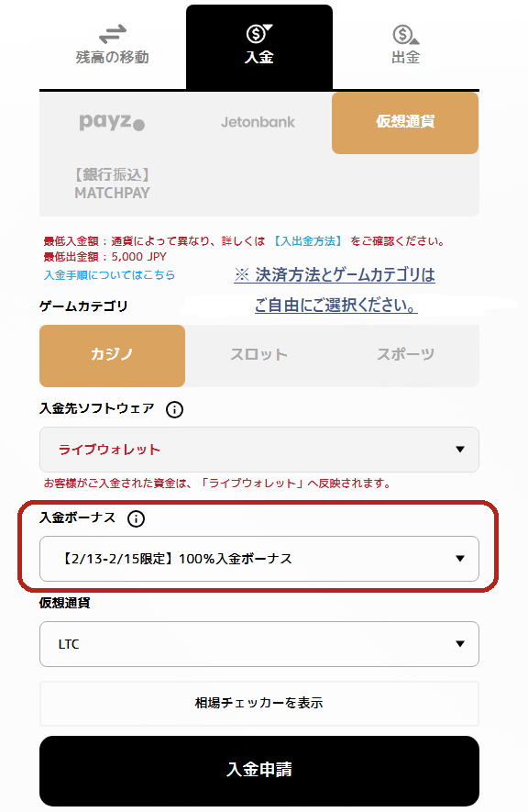The height and width of the screenshot is (812, 528).
Task: Choose the 【銀行振込】MATCHPAY payment option
Action: point(112,182)
